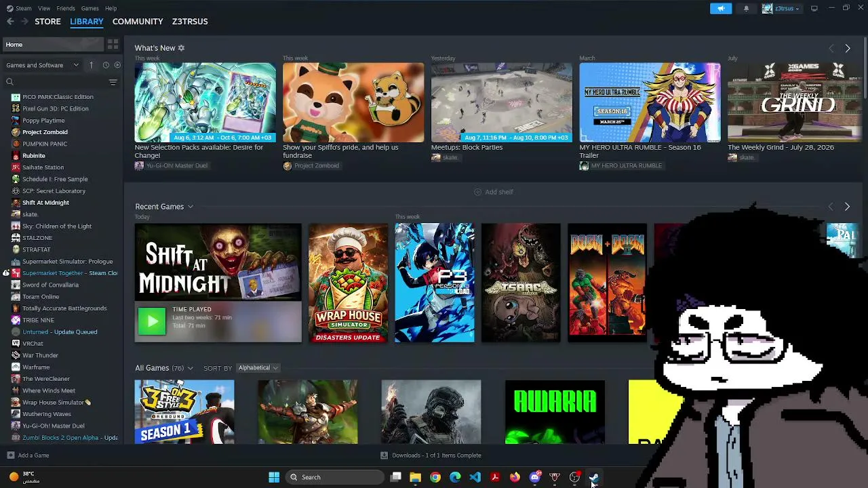The height and width of the screenshot is (488, 868).
Task: Open the Windows Start menu
Action: (x=274, y=477)
